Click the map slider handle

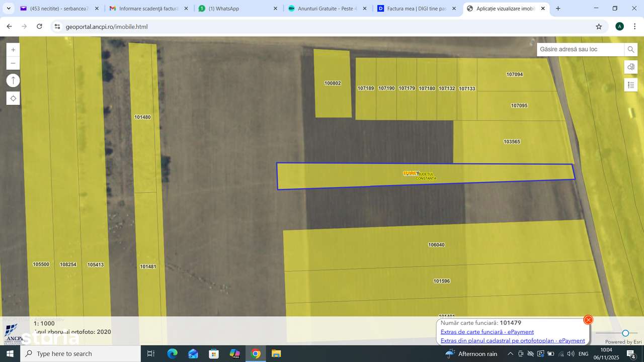point(625,333)
